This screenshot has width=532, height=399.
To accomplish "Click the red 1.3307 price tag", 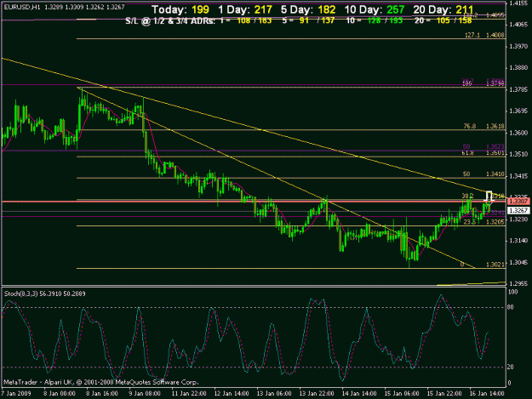I will (518, 202).
